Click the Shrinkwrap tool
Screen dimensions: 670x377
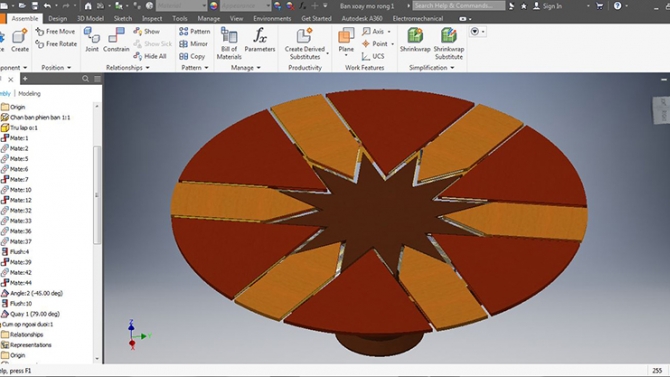click(x=415, y=40)
